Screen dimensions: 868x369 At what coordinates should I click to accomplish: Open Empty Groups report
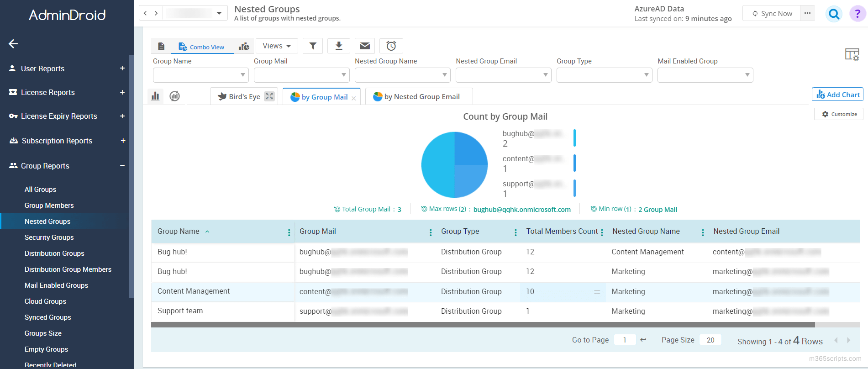click(x=46, y=349)
